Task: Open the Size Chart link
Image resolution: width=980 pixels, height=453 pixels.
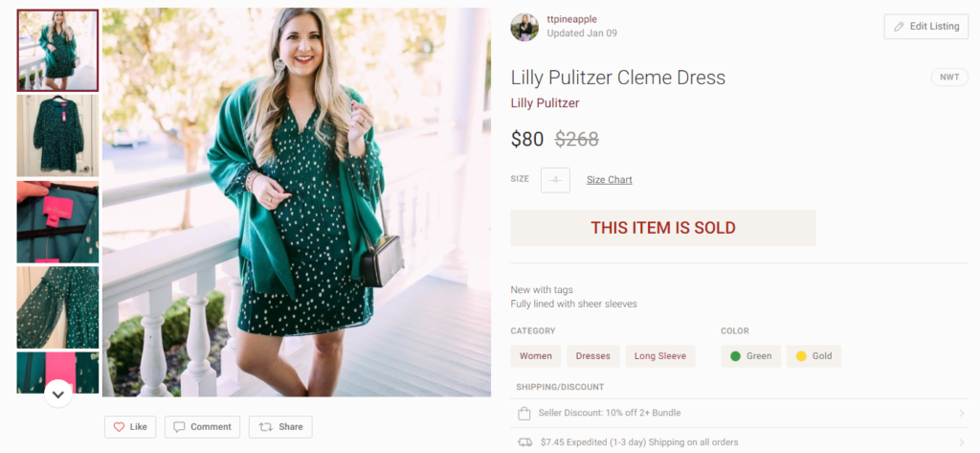Action: click(609, 180)
